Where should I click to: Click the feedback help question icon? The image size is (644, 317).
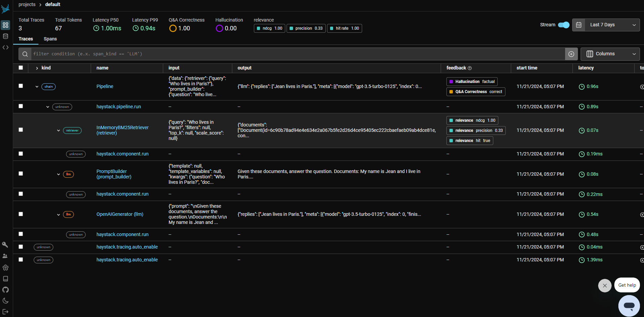click(470, 68)
